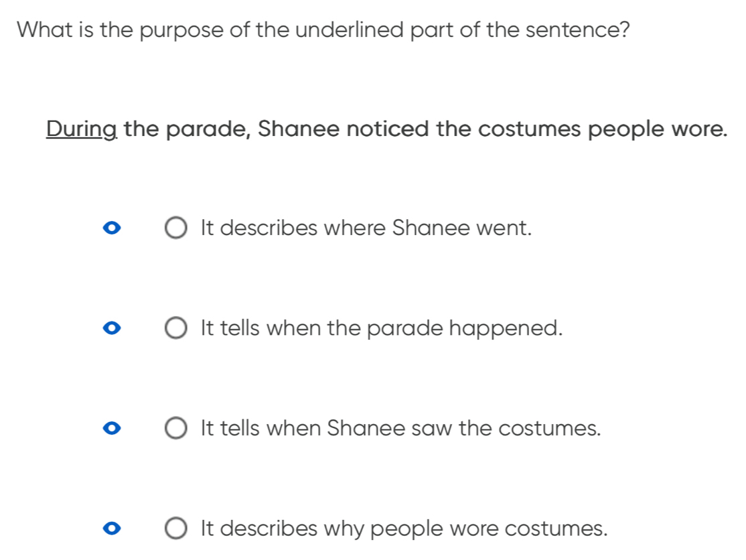Select radio button for 'It describes why people wore costumes.'
Image resolution: width=746 pixels, height=560 pixels.
pos(175,529)
